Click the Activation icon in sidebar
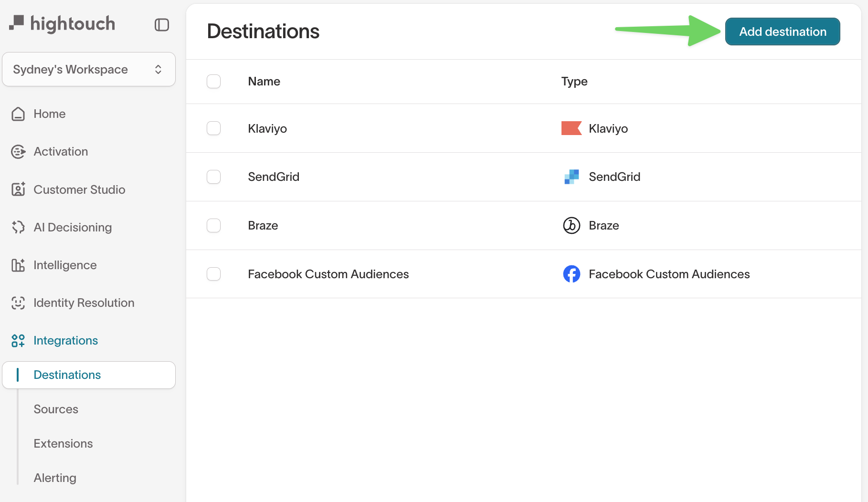The width and height of the screenshot is (868, 502). pos(18,152)
